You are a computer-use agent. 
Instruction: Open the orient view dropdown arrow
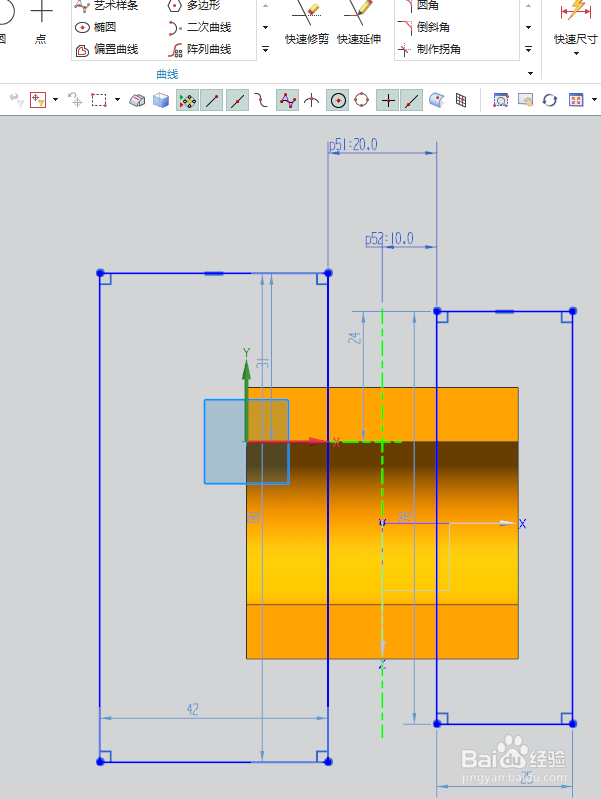coord(594,99)
